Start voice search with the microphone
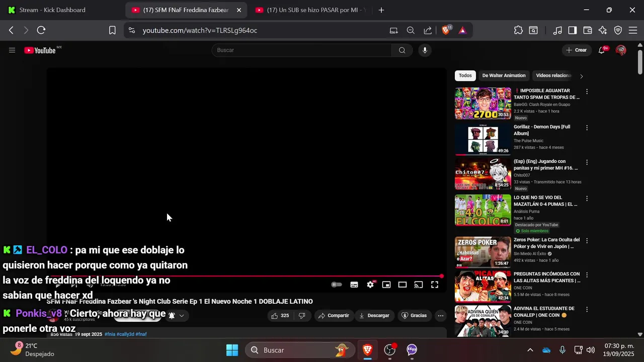This screenshot has width=644, height=362. tap(425, 50)
